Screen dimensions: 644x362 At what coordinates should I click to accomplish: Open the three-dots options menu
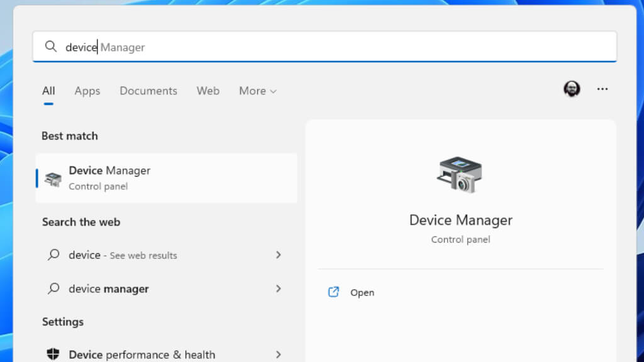tap(602, 89)
